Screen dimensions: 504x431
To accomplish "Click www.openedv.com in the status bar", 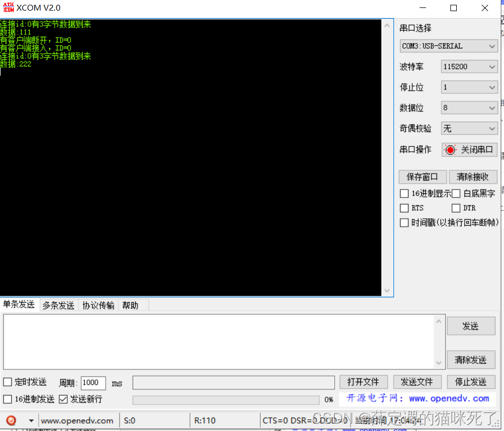I will point(77,420).
